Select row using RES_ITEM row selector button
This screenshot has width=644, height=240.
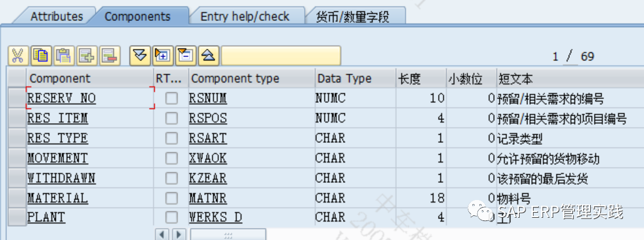point(17,118)
